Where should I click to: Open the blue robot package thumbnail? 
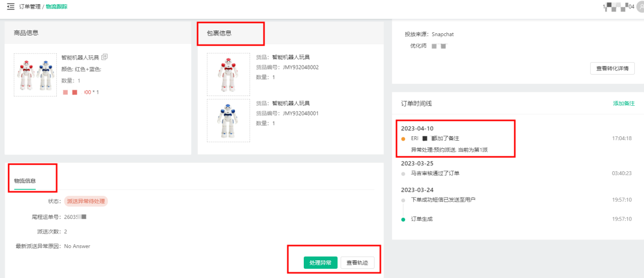[x=228, y=121]
